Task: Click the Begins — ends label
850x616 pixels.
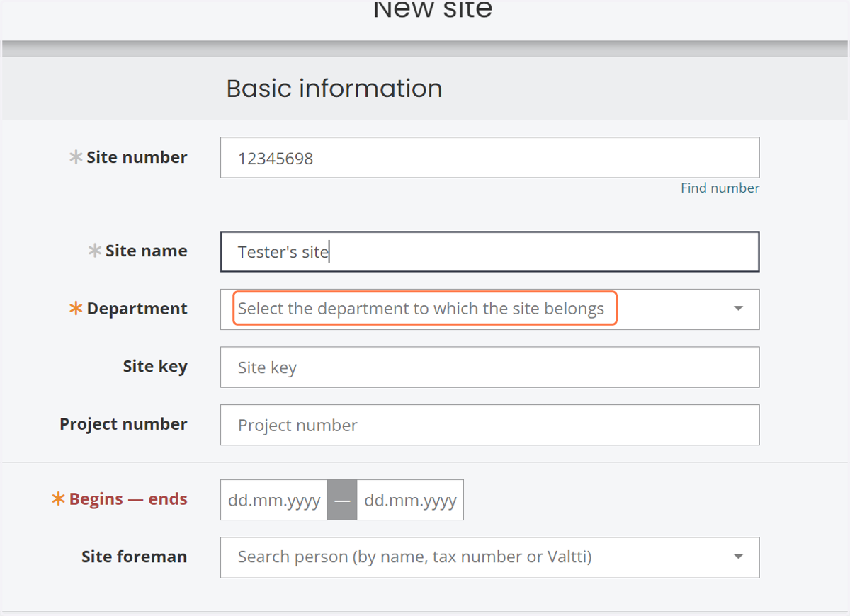Action: (x=128, y=499)
